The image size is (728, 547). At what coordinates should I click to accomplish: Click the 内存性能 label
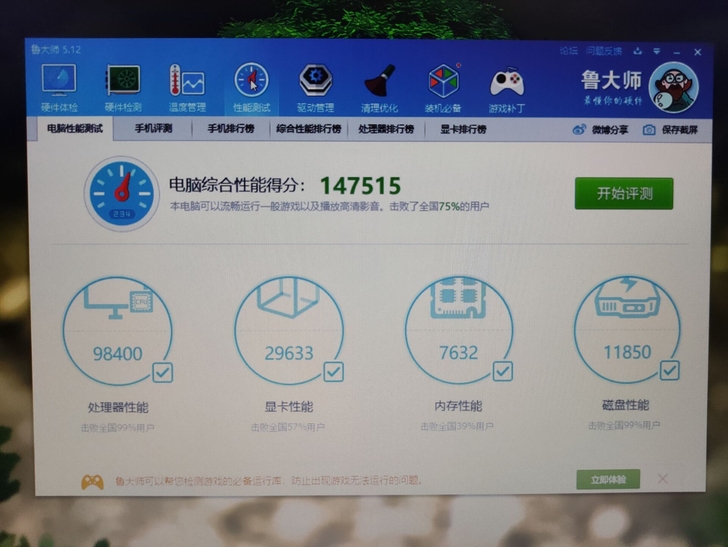point(458,406)
